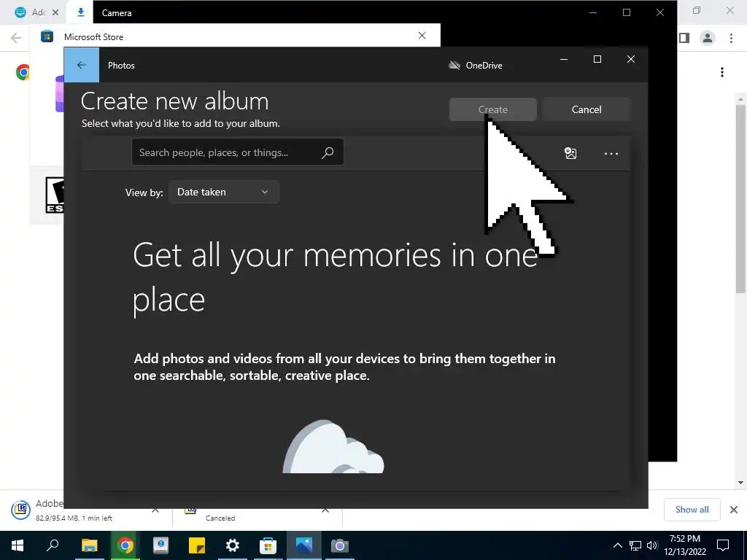Open File Explorer from the taskbar
The image size is (747, 560).
[89, 545]
